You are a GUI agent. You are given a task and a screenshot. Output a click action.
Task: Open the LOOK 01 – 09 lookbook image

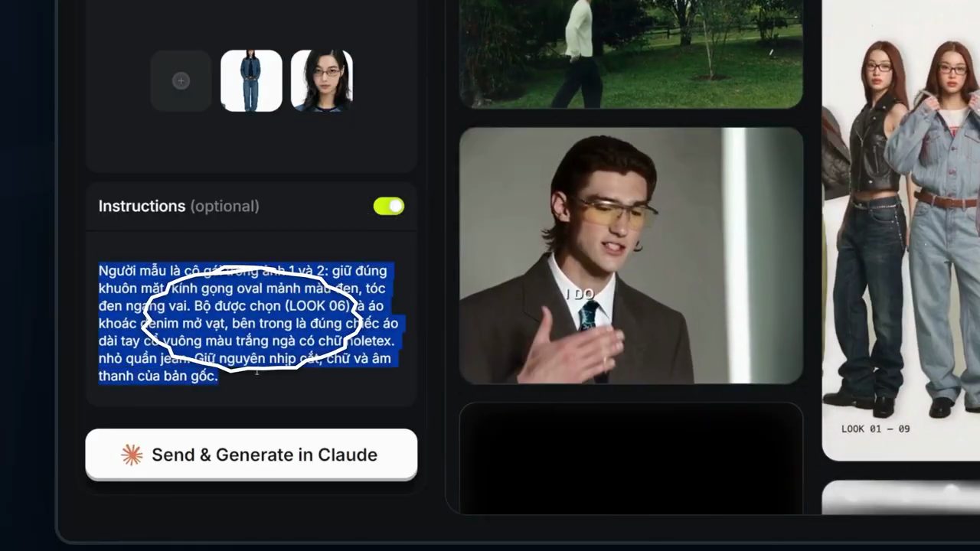[901, 230]
